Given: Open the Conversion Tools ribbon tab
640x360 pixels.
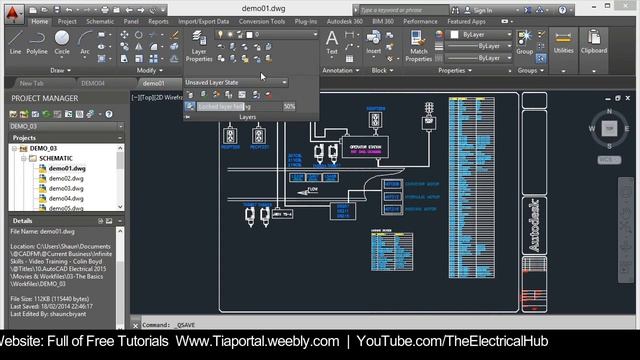Looking at the screenshot, I should click(262, 22).
